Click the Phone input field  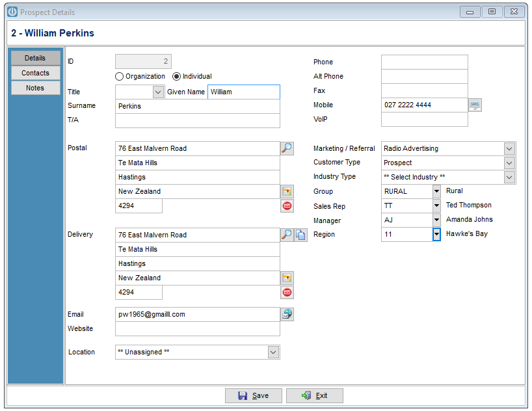(425, 62)
